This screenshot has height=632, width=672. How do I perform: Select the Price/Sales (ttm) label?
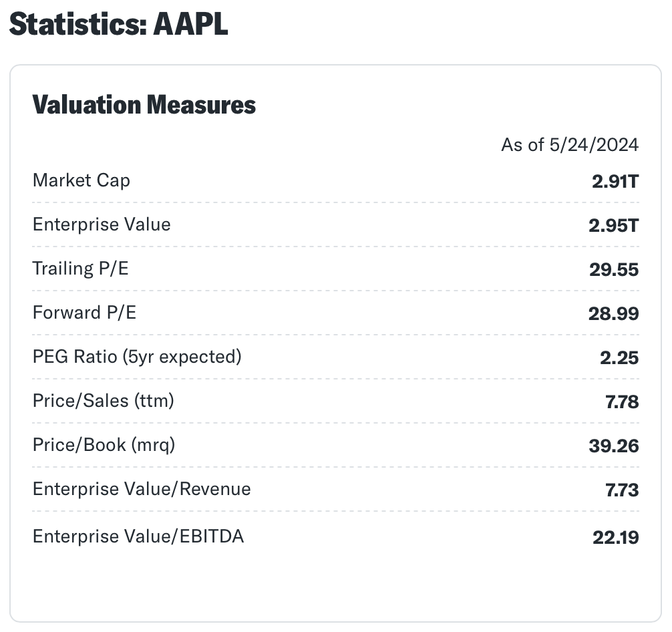(103, 401)
